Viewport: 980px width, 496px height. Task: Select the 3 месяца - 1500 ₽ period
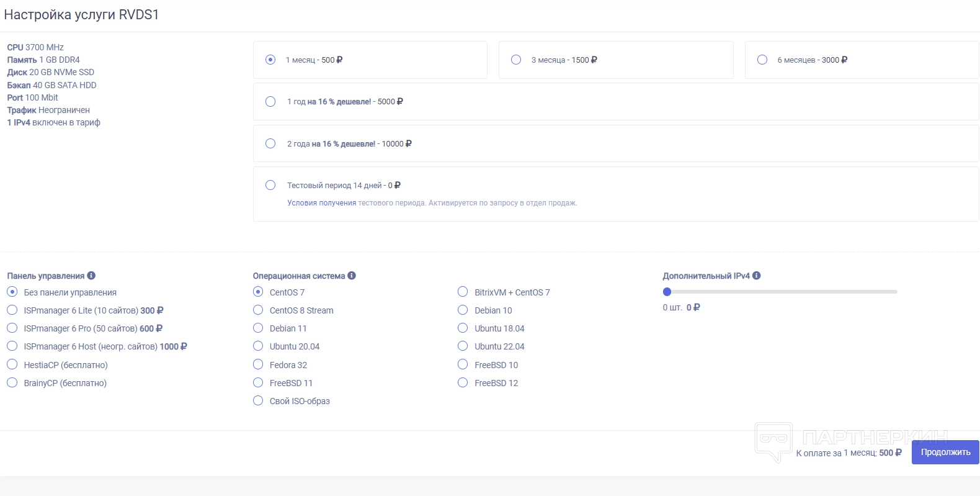coord(516,60)
